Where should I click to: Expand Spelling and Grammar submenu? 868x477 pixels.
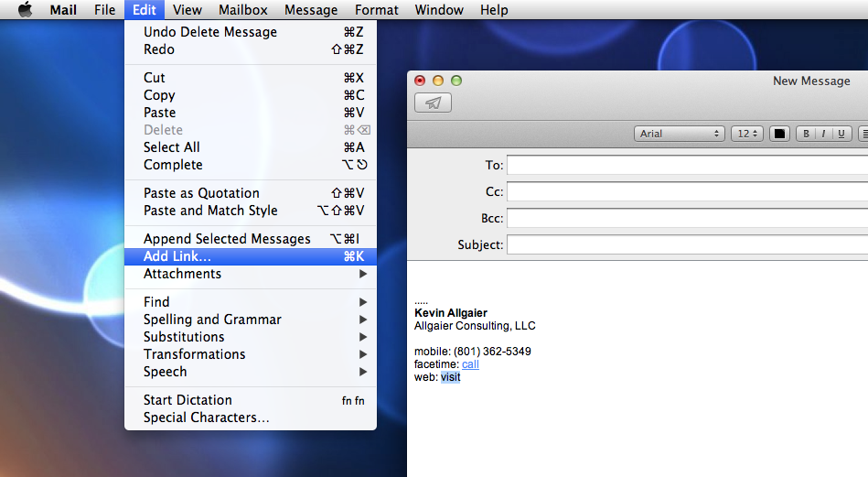pyautogui.click(x=251, y=320)
